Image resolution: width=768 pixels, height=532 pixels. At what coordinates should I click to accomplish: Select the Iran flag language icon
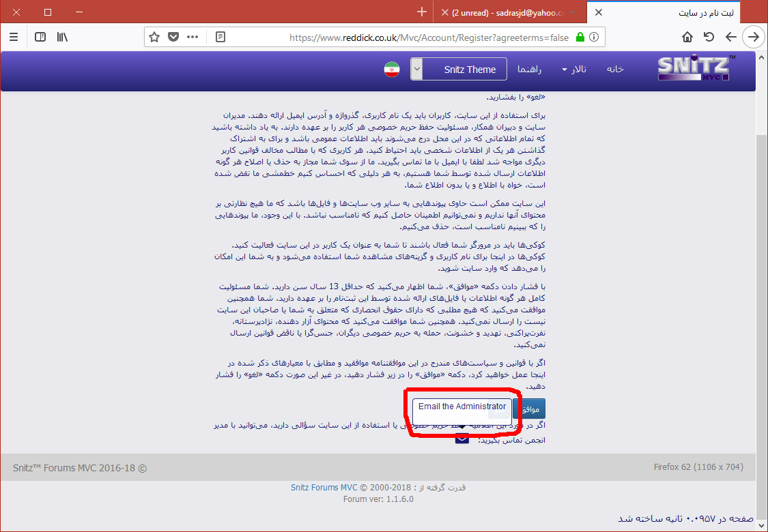point(391,70)
